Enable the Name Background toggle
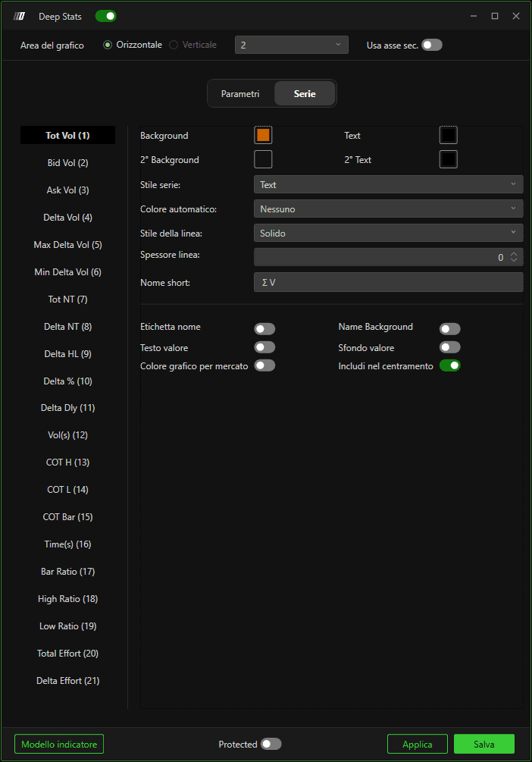This screenshot has height=762, width=532. click(450, 329)
